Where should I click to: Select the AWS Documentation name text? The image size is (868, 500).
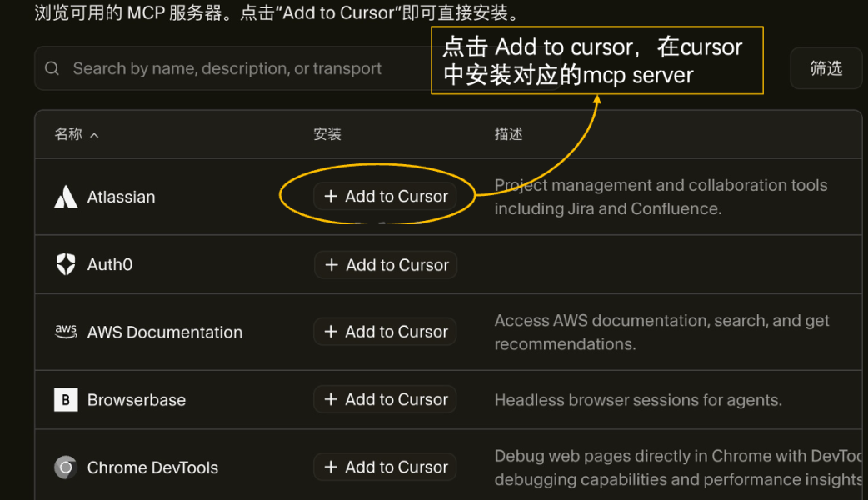[165, 332]
